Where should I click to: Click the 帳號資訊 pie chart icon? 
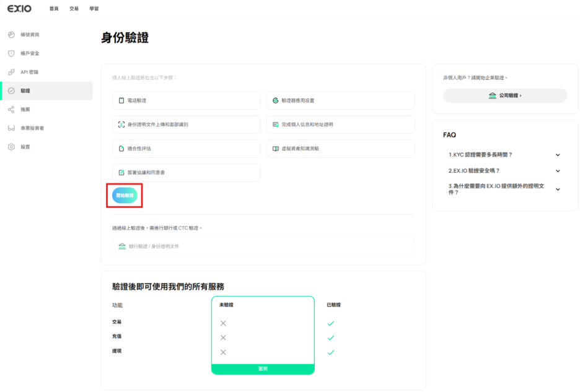pyautogui.click(x=11, y=35)
